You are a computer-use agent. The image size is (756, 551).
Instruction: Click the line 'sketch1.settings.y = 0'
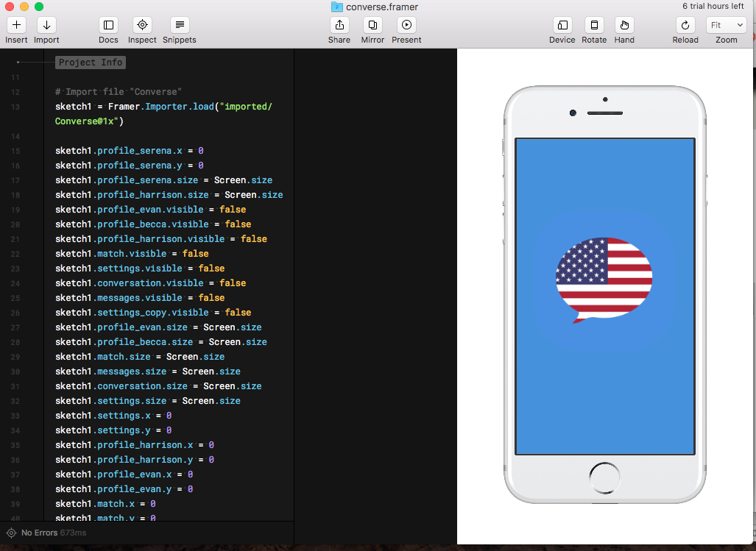point(113,430)
